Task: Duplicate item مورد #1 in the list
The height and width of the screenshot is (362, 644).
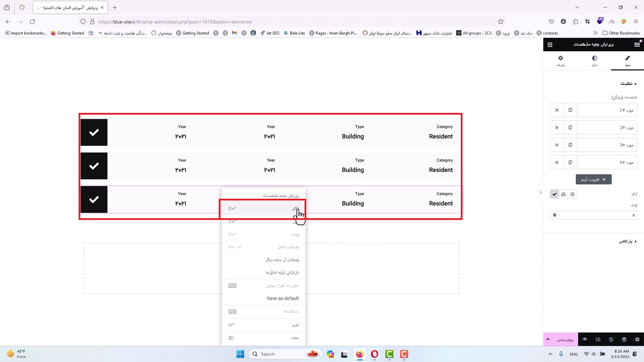Action: [570, 110]
